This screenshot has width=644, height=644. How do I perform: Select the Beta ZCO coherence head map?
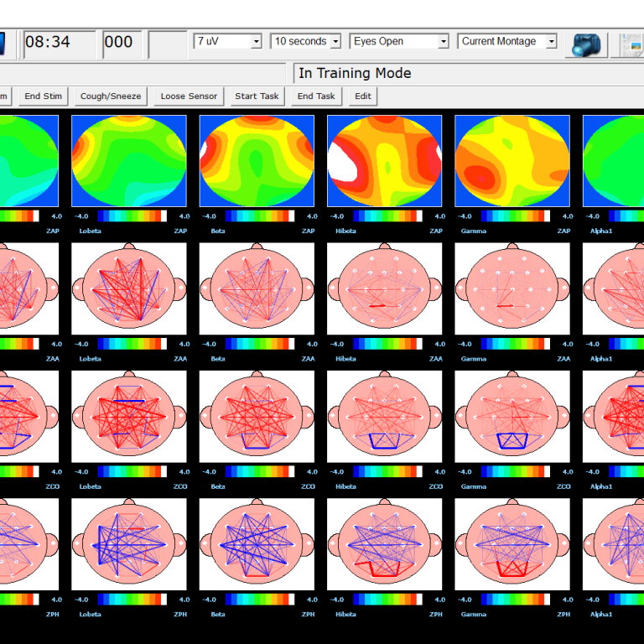pos(257,417)
